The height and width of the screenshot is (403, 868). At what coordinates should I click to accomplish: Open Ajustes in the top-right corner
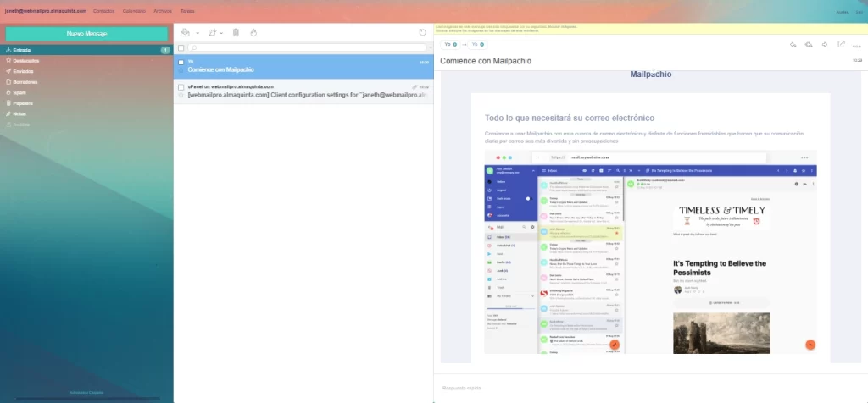[x=842, y=12]
